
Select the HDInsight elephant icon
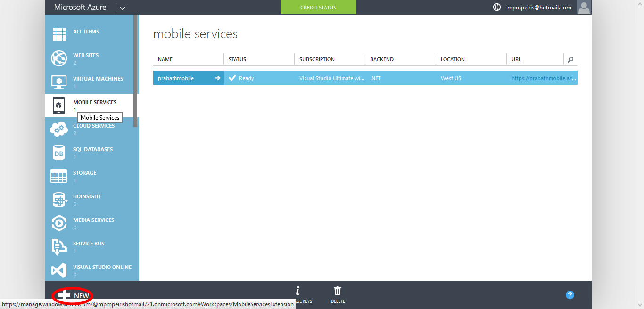click(58, 200)
